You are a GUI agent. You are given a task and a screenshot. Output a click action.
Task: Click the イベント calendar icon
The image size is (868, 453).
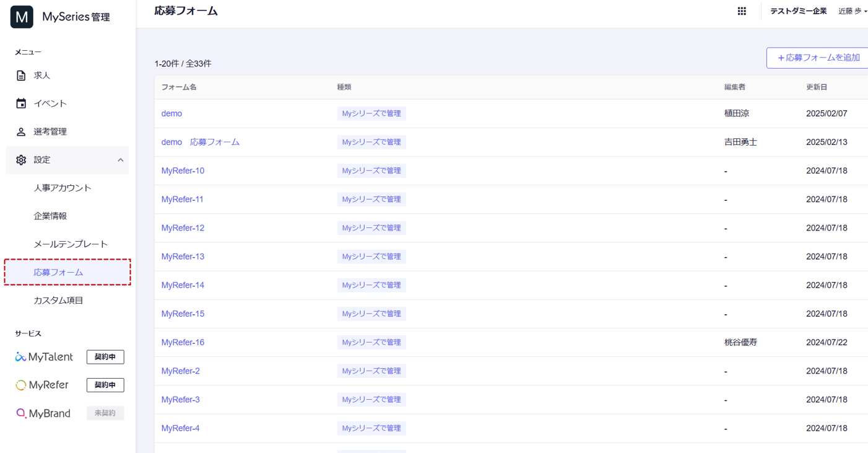pos(21,103)
